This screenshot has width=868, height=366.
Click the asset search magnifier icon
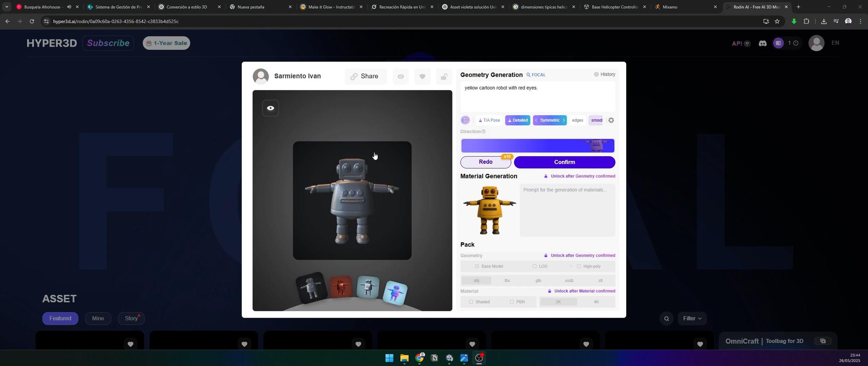point(666,318)
